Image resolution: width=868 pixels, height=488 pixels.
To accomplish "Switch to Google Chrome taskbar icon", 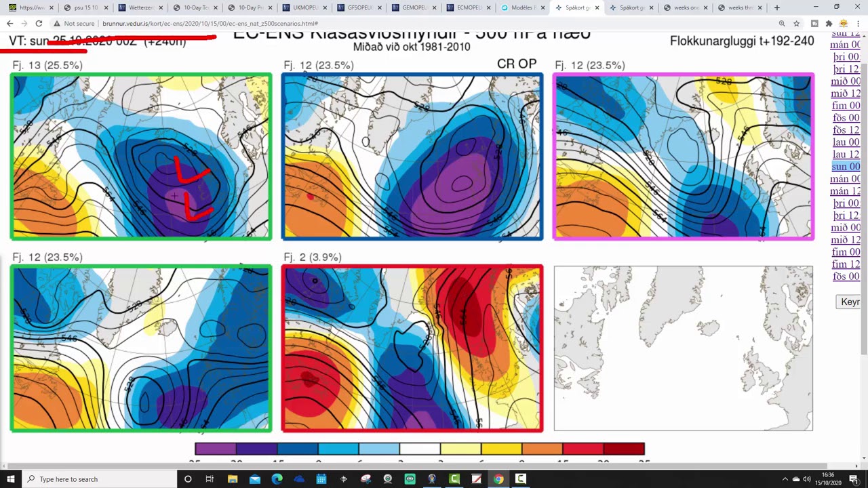I will [x=498, y=479].
